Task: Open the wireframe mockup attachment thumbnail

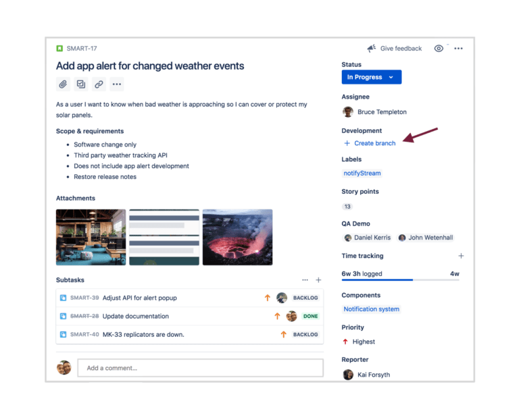Action: (x=164, y=237)
